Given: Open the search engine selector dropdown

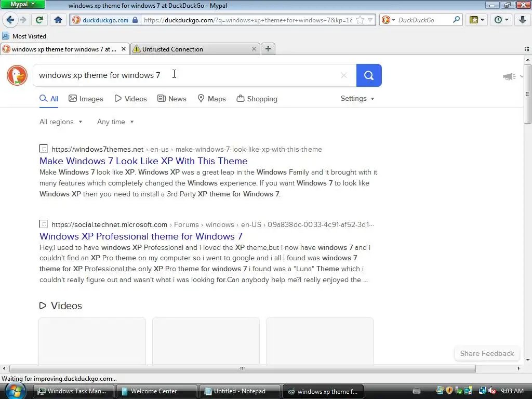Looking at the screenshot, I should pos(388,20).
